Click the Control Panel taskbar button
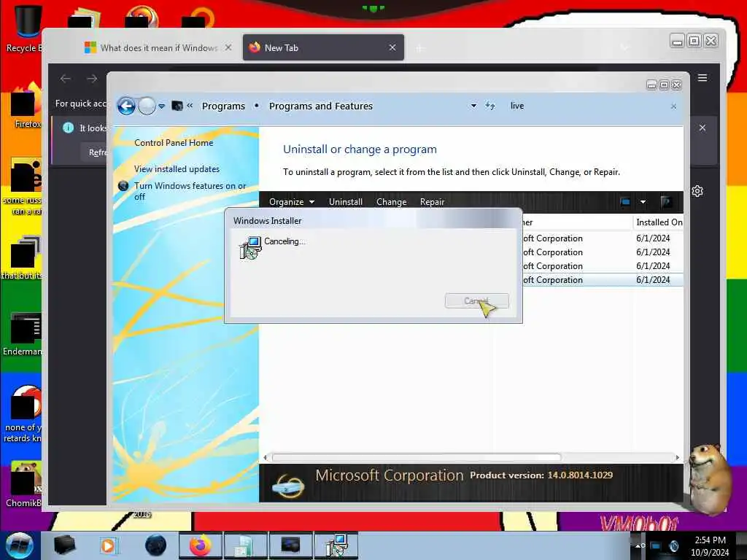The image size is (747, 560). pyautogui.click(x=290, y=545)
